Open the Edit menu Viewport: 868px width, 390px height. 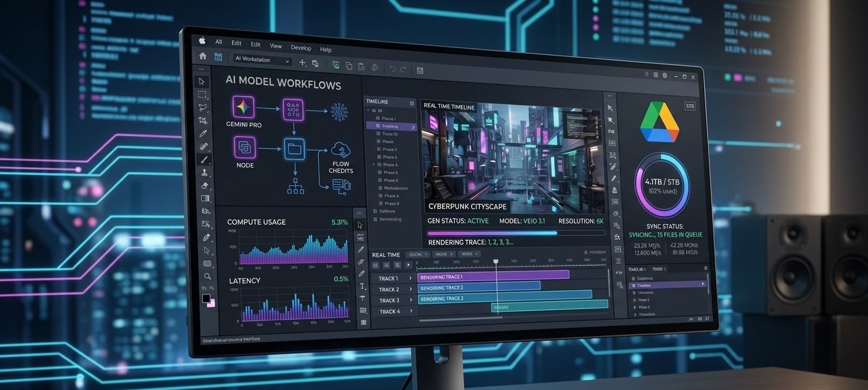pos(236,43)
